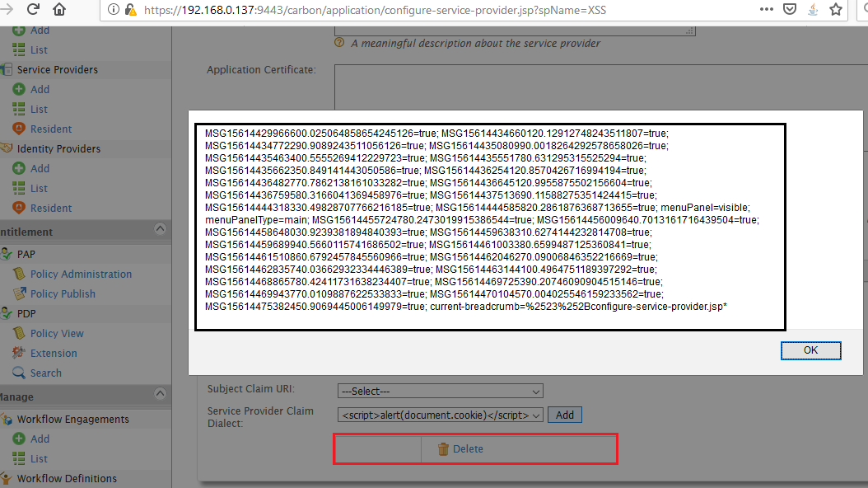868x488 pixels.
Task: Show site information icon in address bar
Action: 113,9
